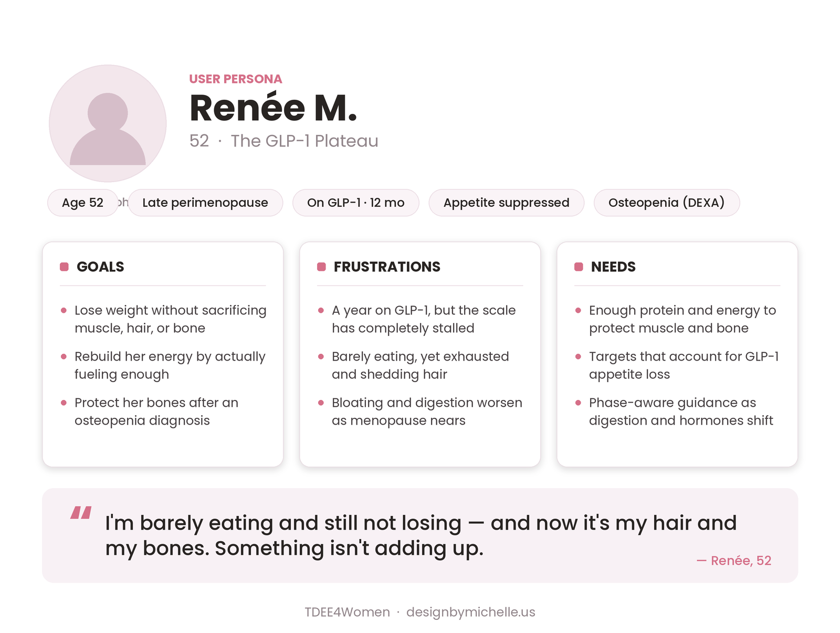Click the pink square beside FRUSTRATIONS

321,267
